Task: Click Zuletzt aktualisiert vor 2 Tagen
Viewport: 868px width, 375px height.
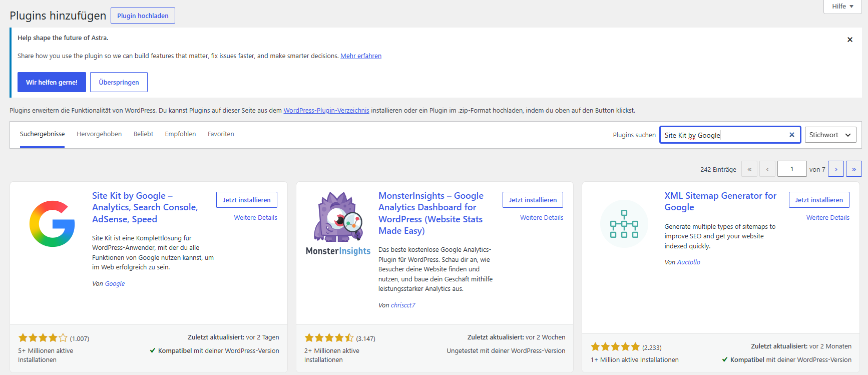Action: pyautogui.click(x=233, y=337)
